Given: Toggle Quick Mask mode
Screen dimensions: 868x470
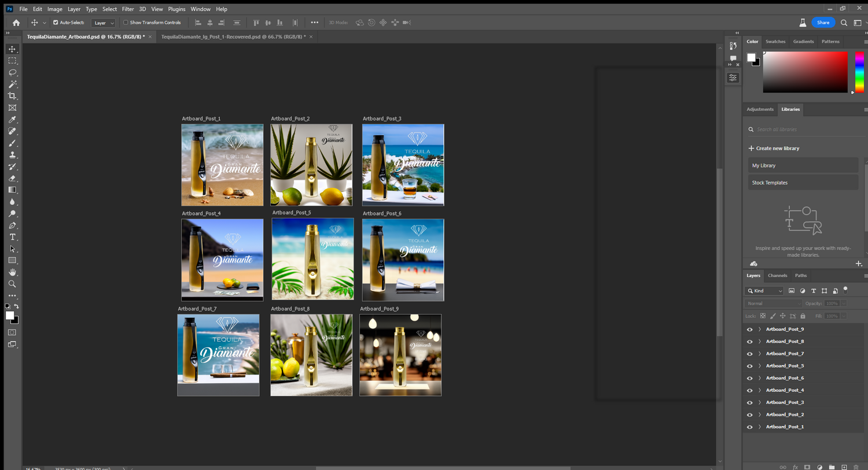Looking at the screenshot, I should tap(12, 332).
